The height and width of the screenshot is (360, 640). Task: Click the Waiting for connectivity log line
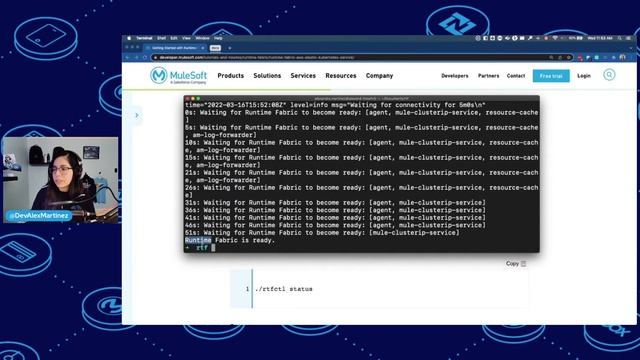tap(335, 105)
